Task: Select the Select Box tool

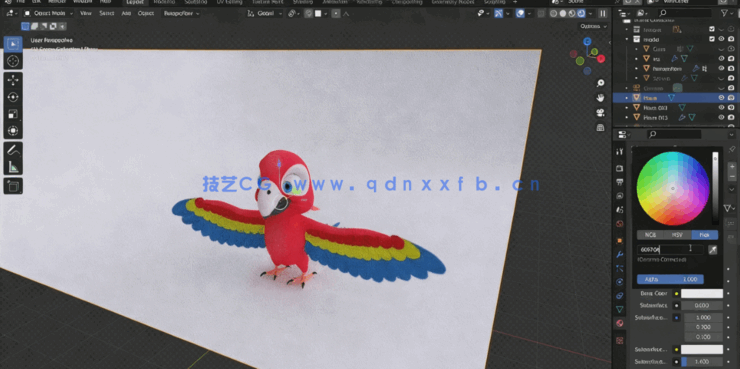Action: click(13, 44)
